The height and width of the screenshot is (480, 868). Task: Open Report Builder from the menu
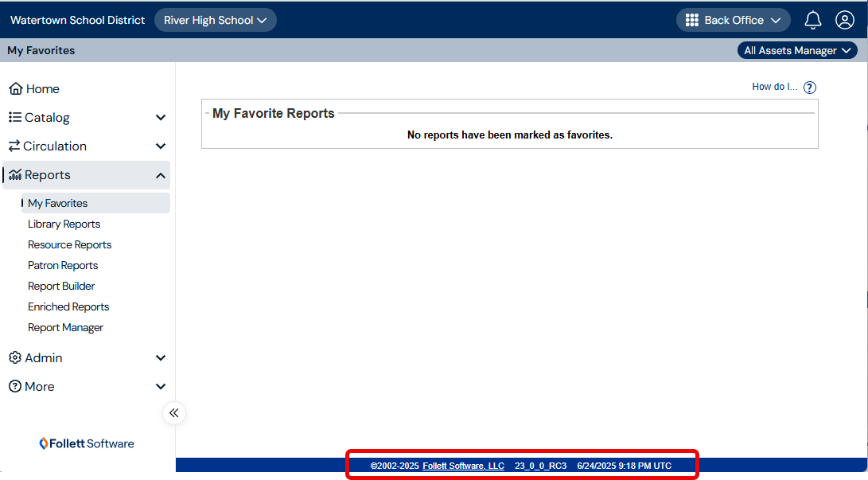tap(60, 286)
